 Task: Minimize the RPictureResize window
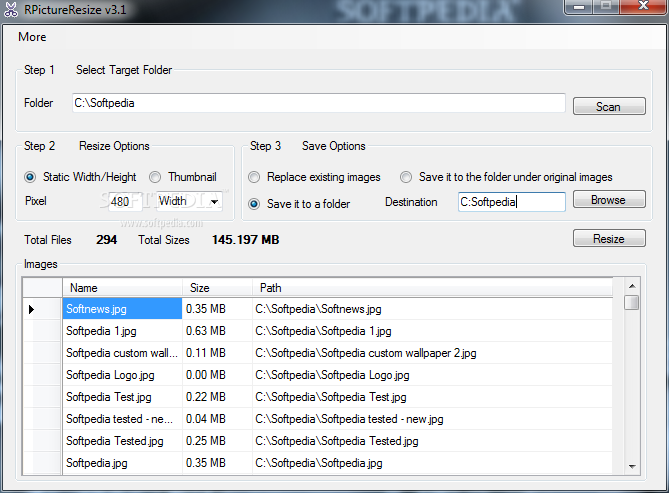click(x=579, y=7)
